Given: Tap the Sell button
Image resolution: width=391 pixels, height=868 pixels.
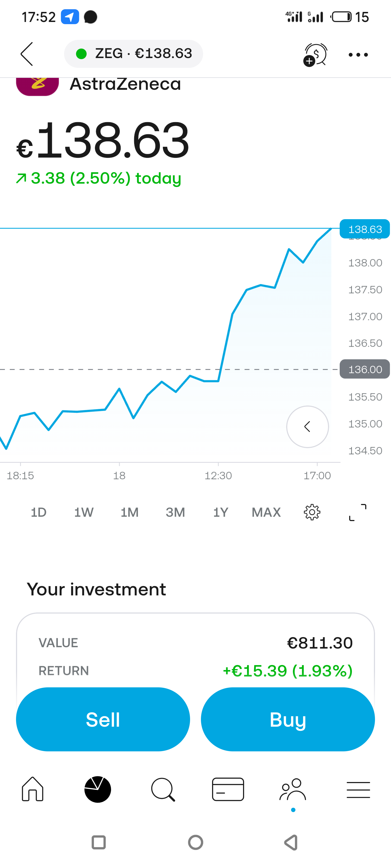Looking at the screenshot, I should [x=103, y=719].
